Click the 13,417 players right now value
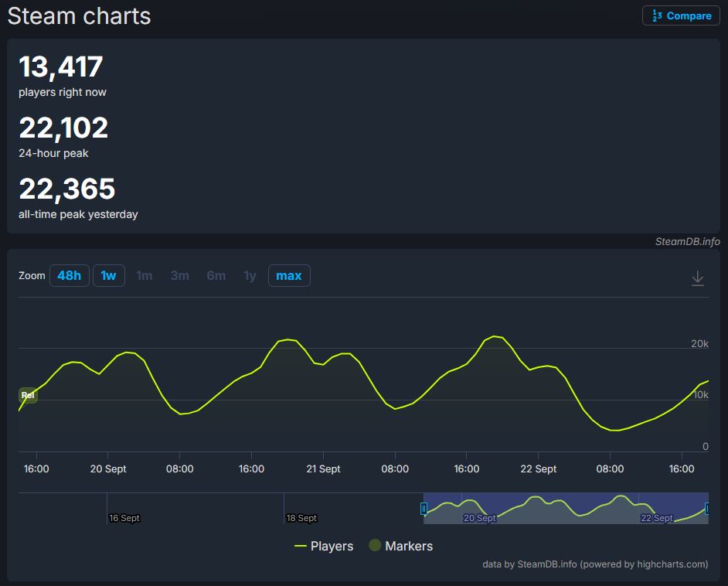This screenshot has width=728, height=586. tap(61, 66)
